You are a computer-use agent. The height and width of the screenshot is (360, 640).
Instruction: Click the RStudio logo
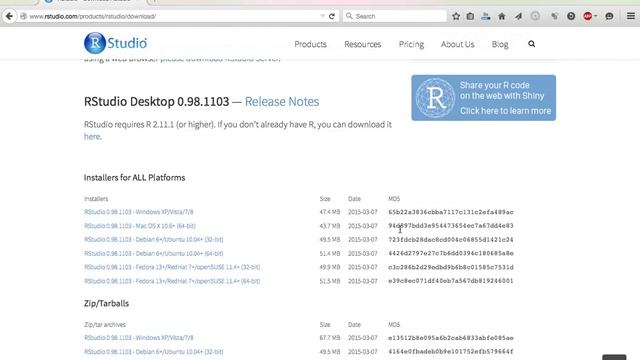[116, 43]
